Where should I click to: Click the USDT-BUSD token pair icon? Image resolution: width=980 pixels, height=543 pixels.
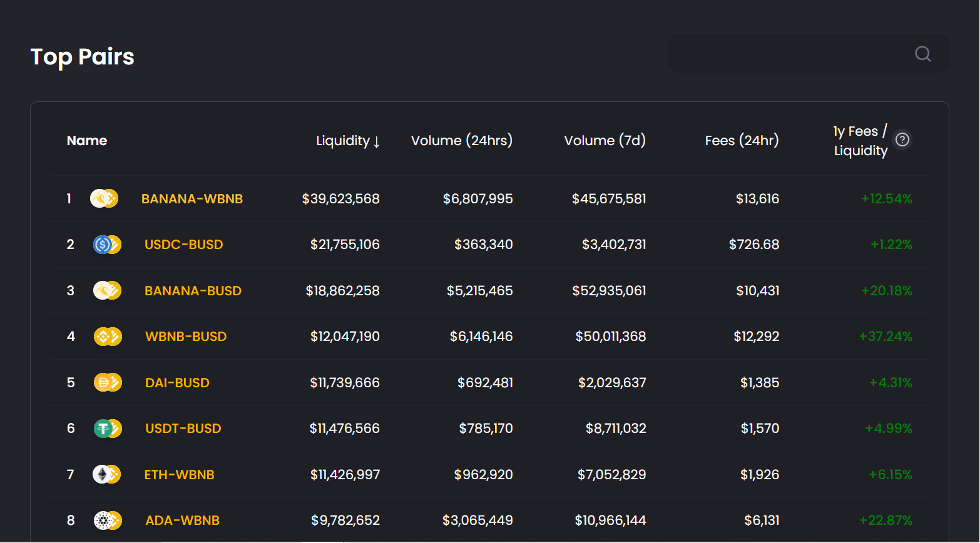108,429
